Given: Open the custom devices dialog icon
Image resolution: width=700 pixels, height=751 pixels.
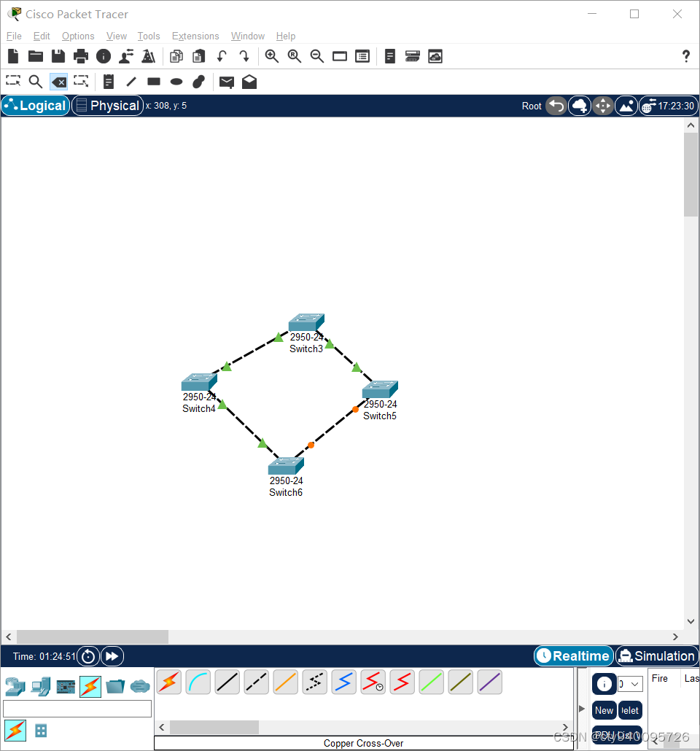Looking at the screenshot, I should tap(362, 57).
